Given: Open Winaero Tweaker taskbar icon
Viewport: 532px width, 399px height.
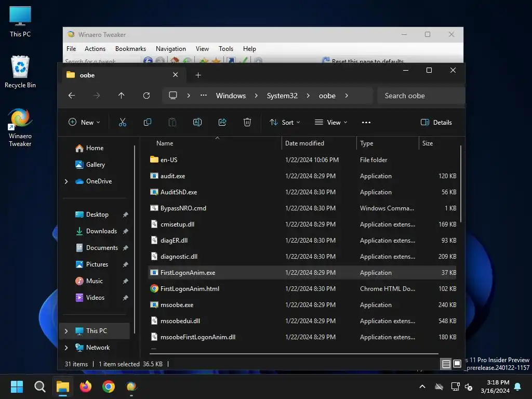Looking at the screenshot, I should point(131,387).
